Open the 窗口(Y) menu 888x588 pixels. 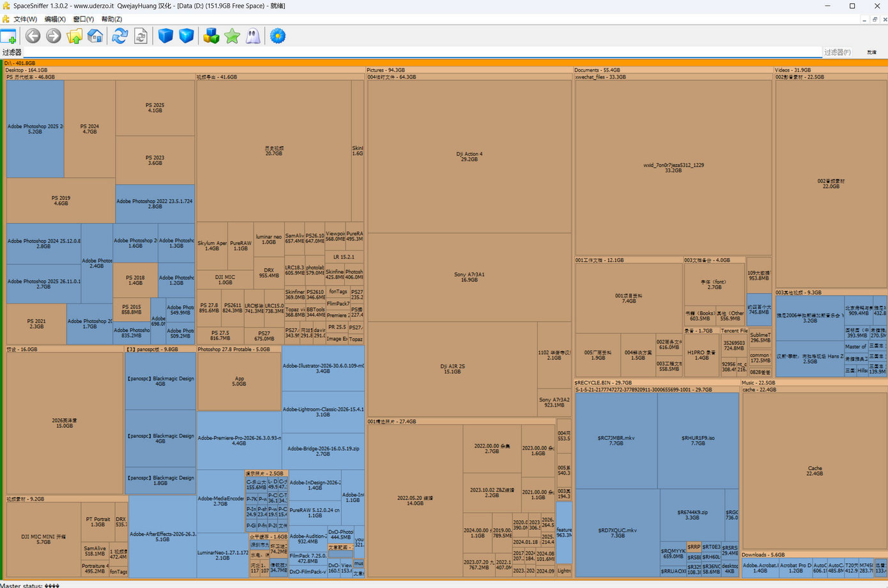(84, 19)
